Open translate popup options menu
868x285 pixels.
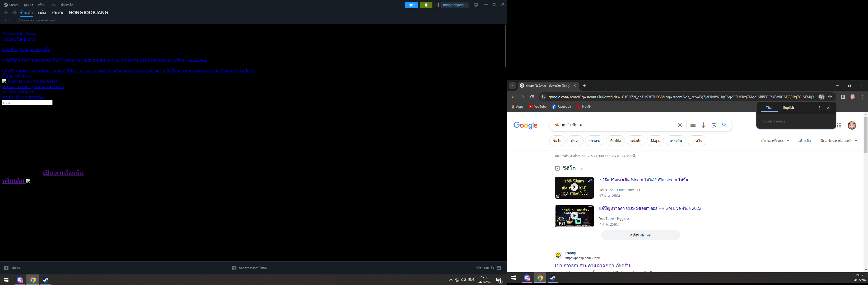819,108
